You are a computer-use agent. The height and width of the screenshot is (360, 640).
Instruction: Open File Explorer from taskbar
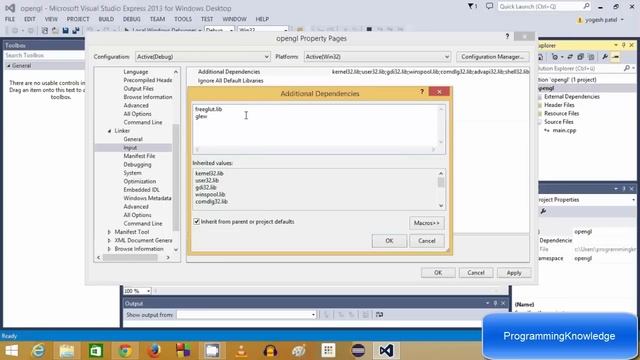(x=67, y=351)
